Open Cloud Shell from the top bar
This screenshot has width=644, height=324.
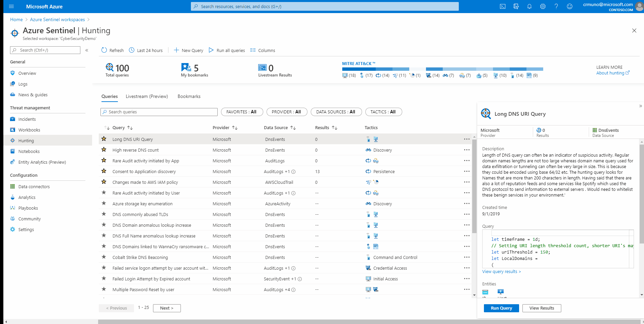(502, 6)
